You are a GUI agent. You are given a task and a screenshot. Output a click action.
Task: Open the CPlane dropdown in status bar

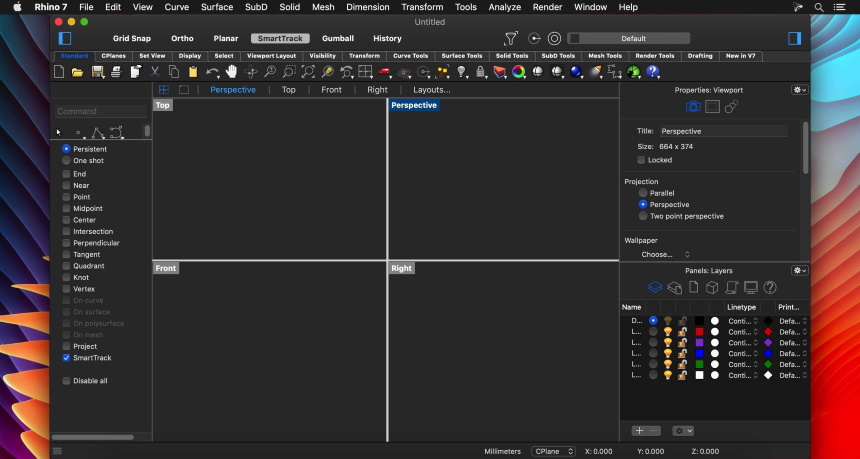tap(553, 451)
